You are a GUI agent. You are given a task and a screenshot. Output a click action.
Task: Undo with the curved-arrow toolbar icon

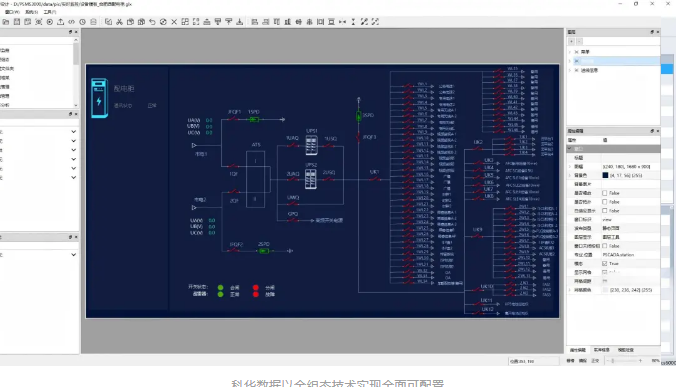click(152, 22)
